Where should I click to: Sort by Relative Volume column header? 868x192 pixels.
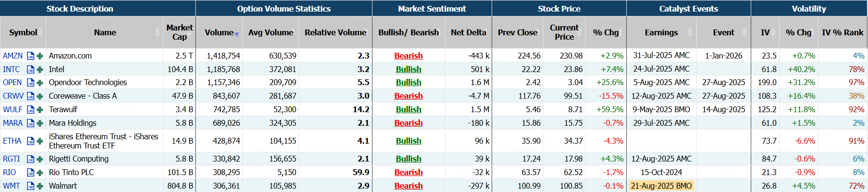335,32
